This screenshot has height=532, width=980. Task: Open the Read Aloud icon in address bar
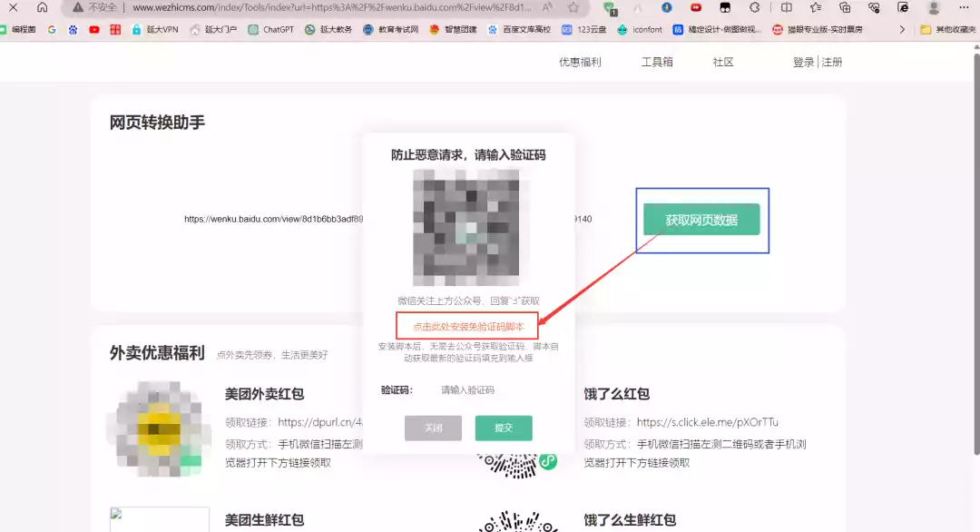[547, 7]
